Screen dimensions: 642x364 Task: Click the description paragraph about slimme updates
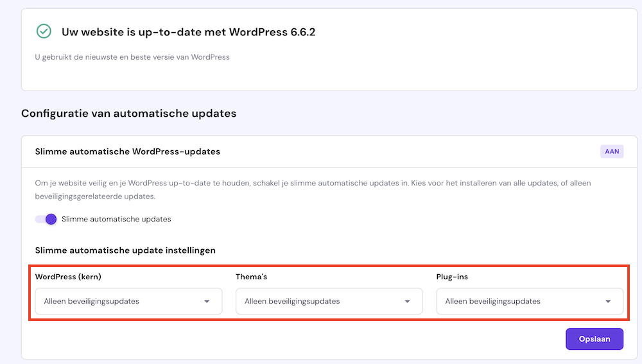[x=312, y=189]
